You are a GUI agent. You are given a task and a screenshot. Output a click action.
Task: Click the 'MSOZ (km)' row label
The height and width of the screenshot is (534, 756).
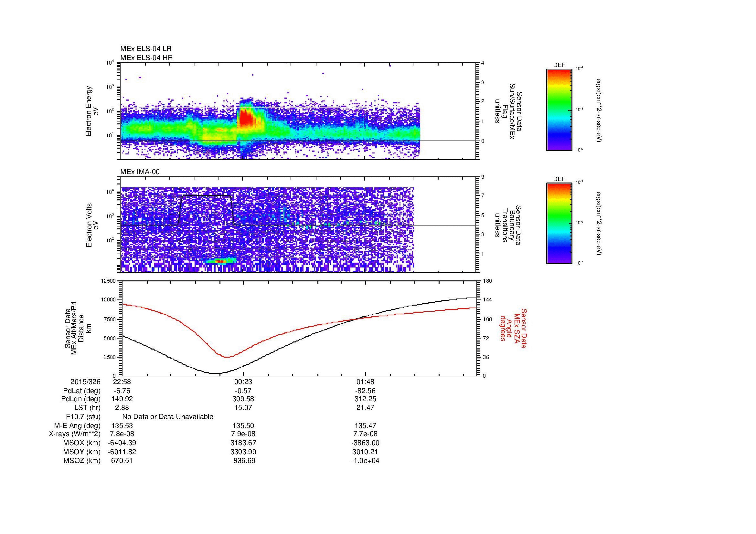point(82,461)
